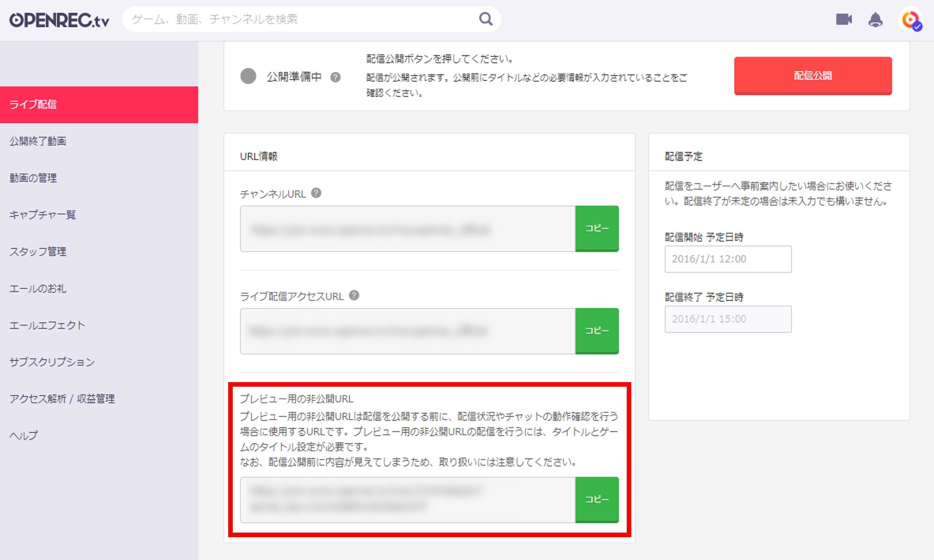Navigate to 動画の管理
Screen dimensions: 934x560
click(33, 178)
